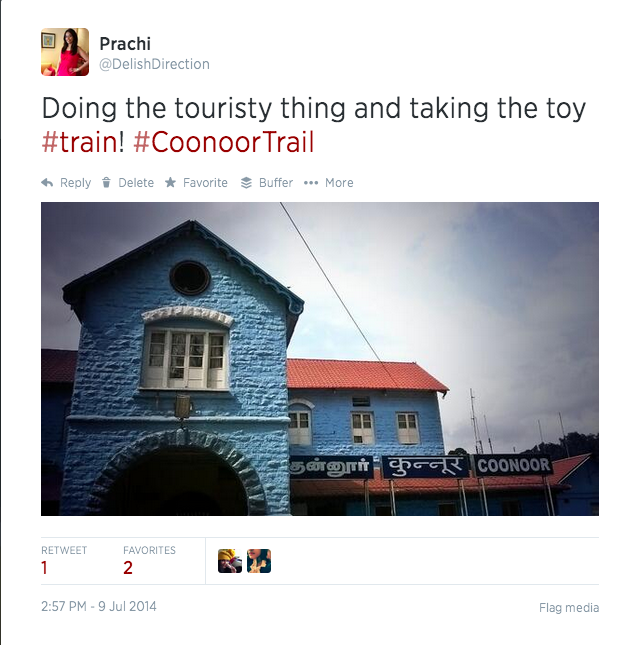
Task: Click the second favoriter avatar thumbnail
Action: click(x=259, y=561)
